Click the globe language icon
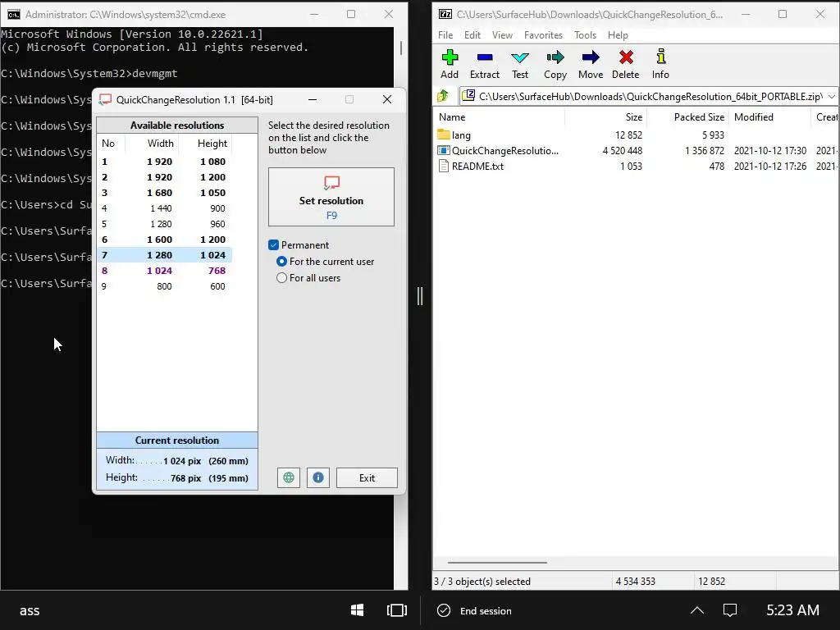Viewport: 840px width, 630px height. [289, 478]
